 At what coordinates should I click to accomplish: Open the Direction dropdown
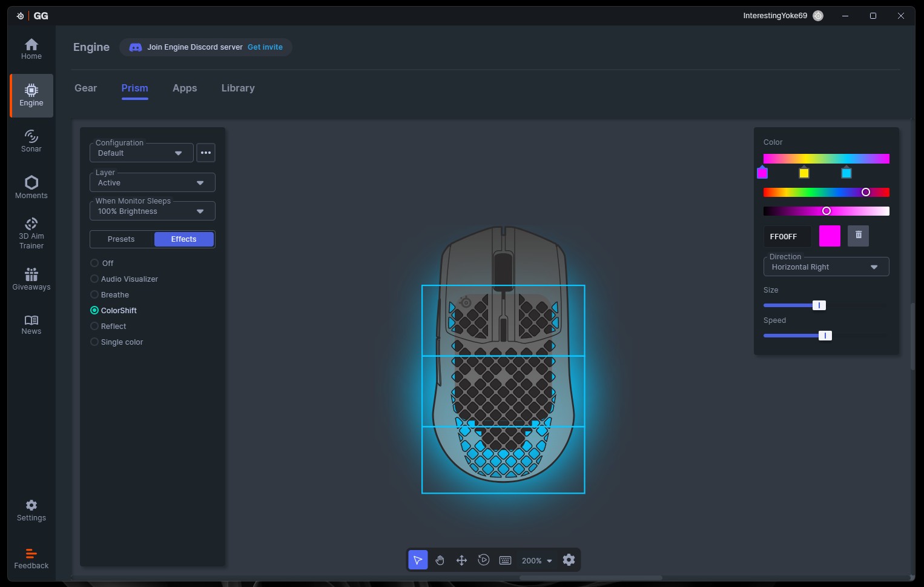point(826,267)
